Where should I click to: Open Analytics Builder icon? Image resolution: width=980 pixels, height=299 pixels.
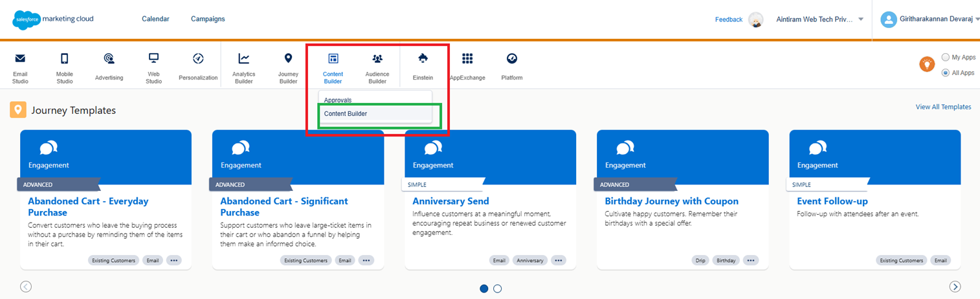click(x=243, y=59)
